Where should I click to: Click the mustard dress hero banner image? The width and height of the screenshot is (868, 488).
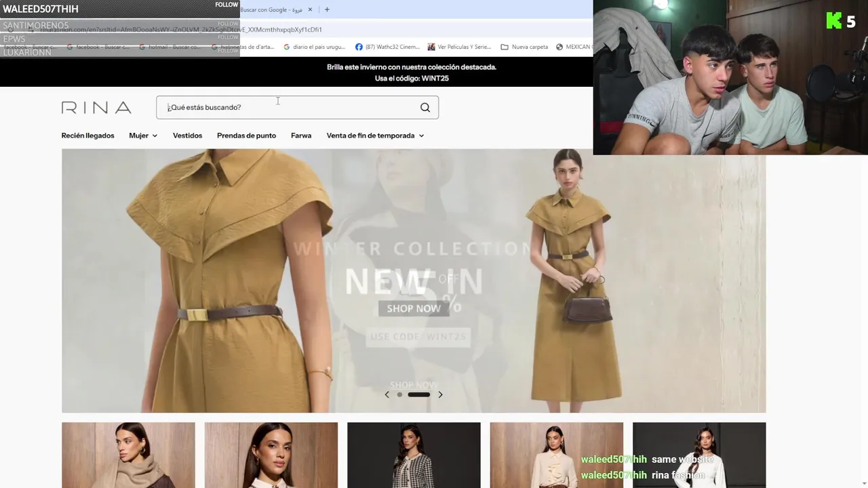(x=414, y=281)
